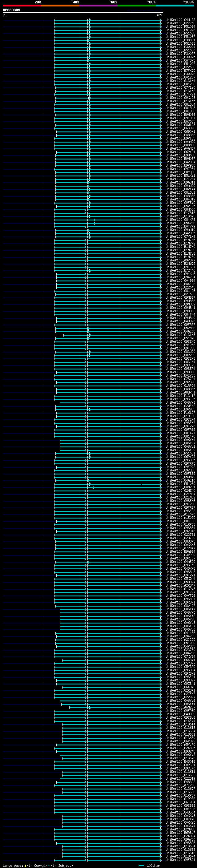Screen dimensions: 197x868
Task: Select the UniRef100_P51076 label
Action: [180, 338]
